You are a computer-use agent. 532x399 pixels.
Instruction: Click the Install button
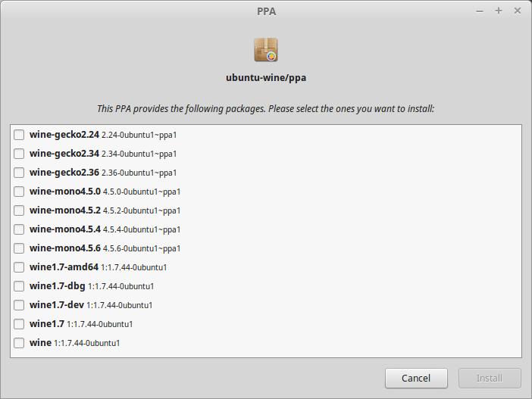click(490, 378)
